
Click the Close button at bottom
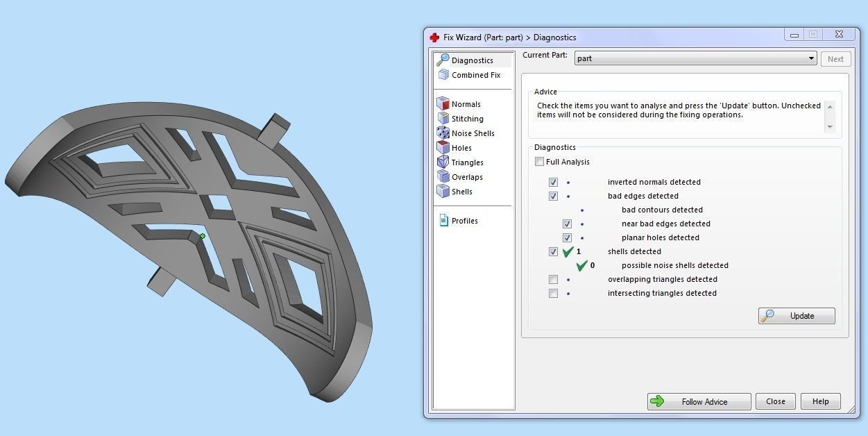point(776,401)
